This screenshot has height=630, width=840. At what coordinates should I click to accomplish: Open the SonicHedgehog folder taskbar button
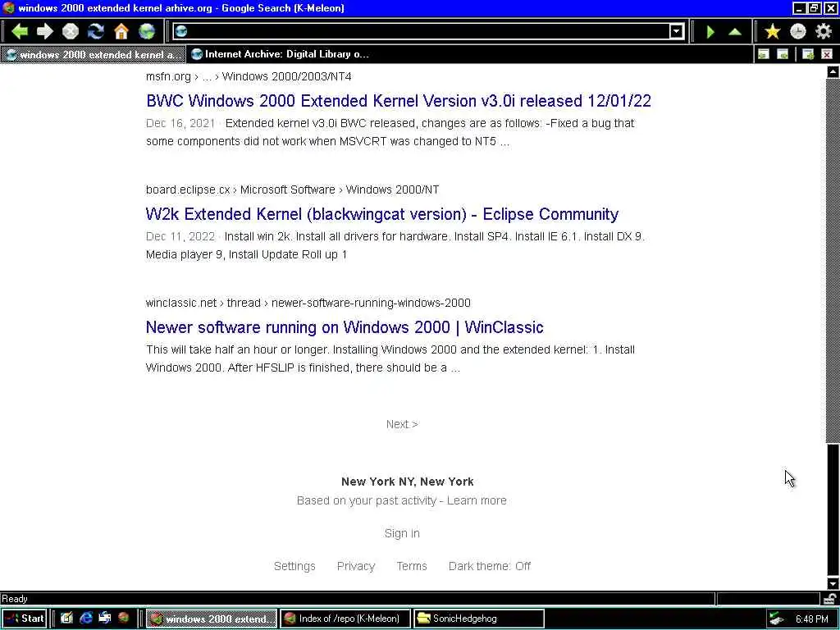click(x=479, y=619)
